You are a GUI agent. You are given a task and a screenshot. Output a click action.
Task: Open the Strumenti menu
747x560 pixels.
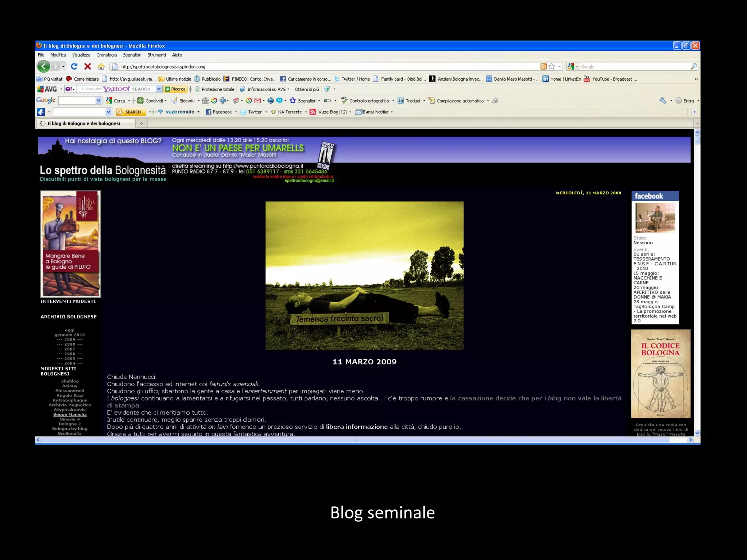click(x=156, y=55)
